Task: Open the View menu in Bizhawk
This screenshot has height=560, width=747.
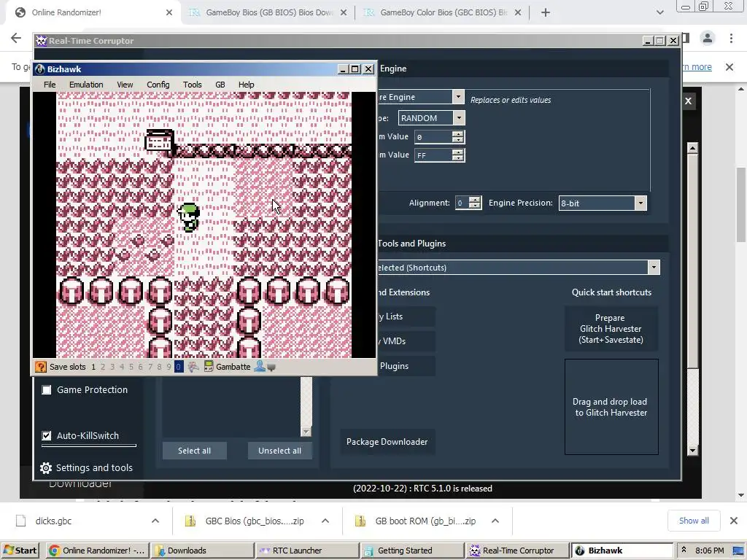Action: (125, 85)
